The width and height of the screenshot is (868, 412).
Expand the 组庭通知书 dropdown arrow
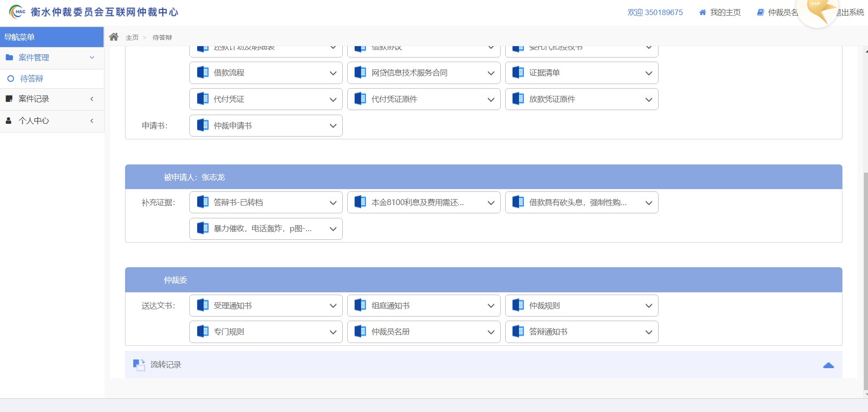point(491,306)
